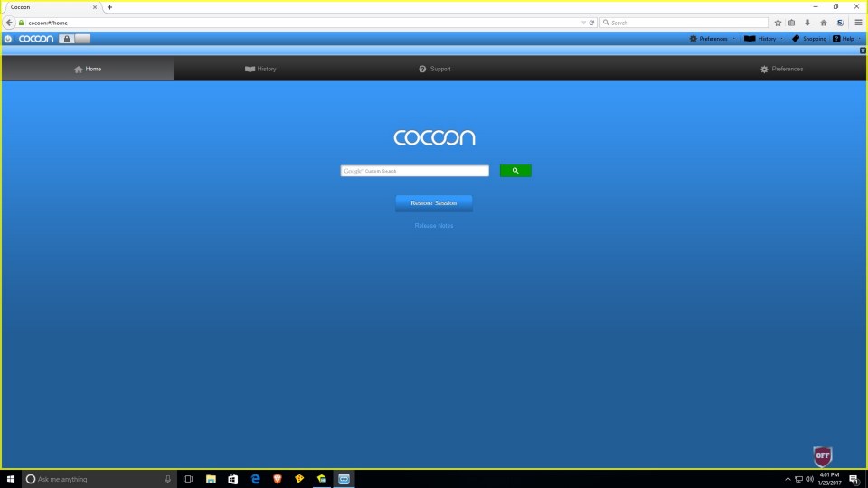
Task: Show hidden system tray icons
Action: (788, 479)
